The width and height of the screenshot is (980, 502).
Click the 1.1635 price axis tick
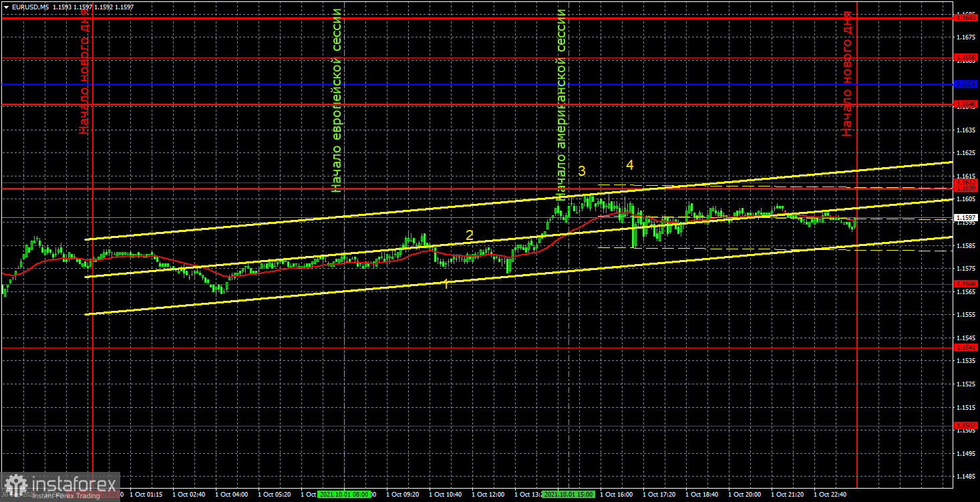point(966,130)
